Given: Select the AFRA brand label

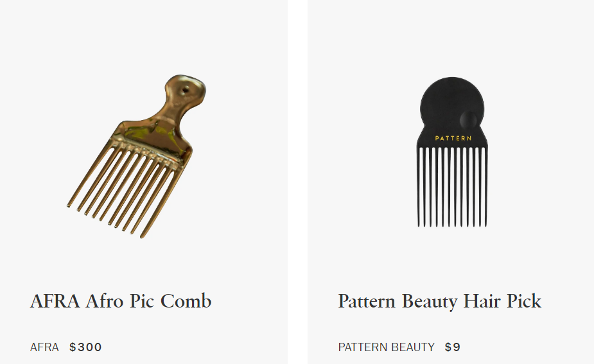Looking at the screenshot, I should click(44, 347).
